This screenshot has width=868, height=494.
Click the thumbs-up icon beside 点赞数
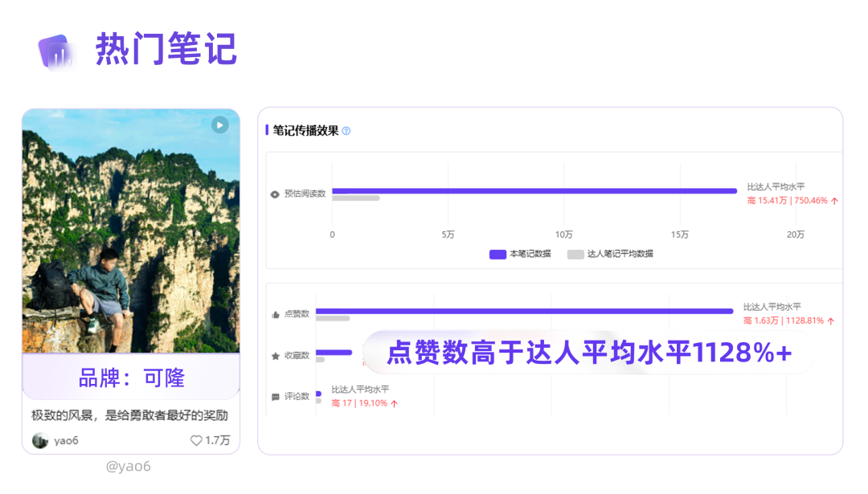click(276, 315)
